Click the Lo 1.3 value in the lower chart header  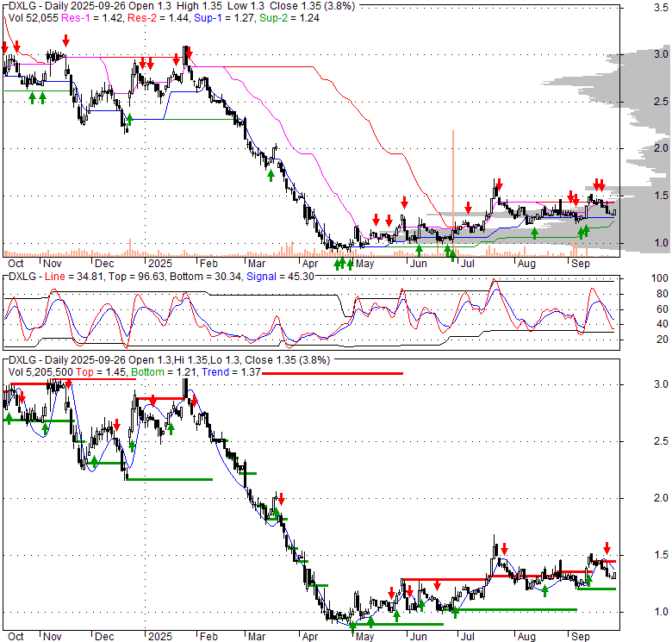coord(229,360)
